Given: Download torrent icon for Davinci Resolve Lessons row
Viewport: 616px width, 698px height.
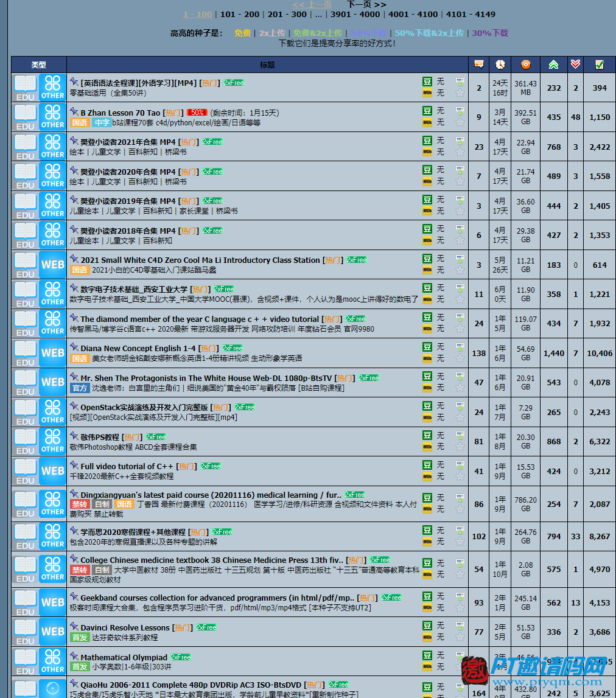Looking at the screenshot, I should tap(460, 626).
